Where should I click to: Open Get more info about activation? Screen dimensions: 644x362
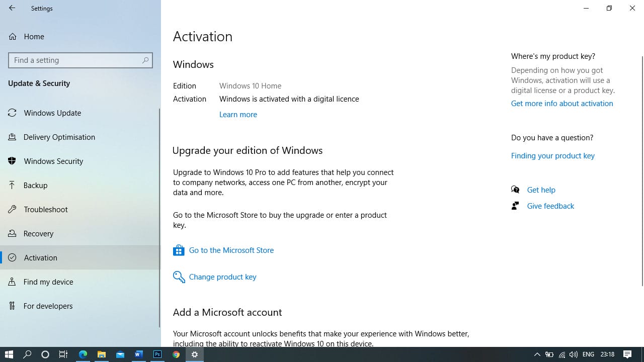coord(561,103)
